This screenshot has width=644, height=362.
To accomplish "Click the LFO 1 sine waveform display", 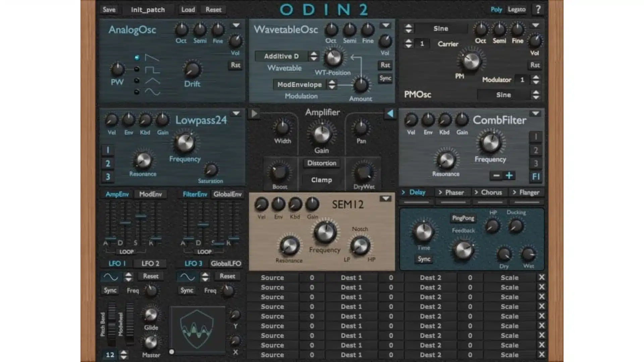I will pos(111,277).
